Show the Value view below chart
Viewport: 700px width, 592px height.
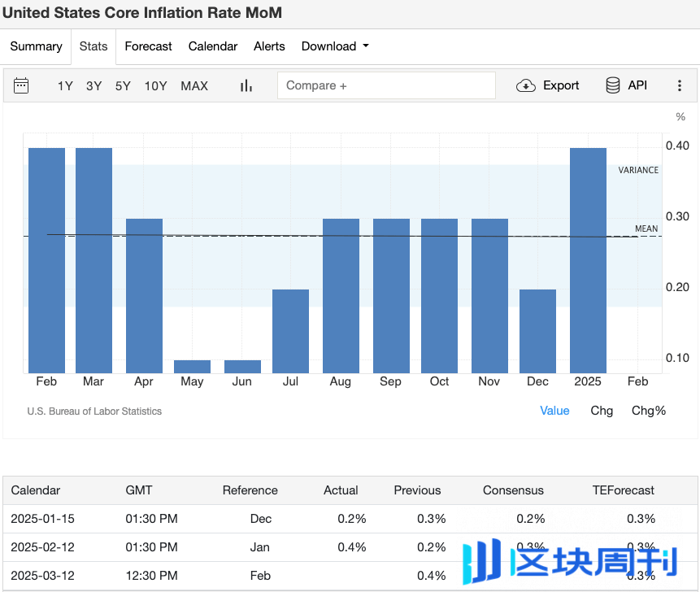click(554, 411)
